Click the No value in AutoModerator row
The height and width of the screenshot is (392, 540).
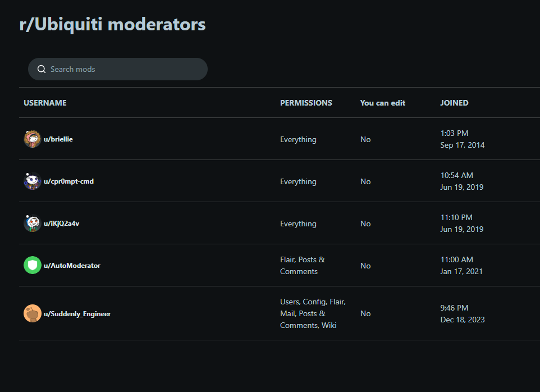click(365, 266)
